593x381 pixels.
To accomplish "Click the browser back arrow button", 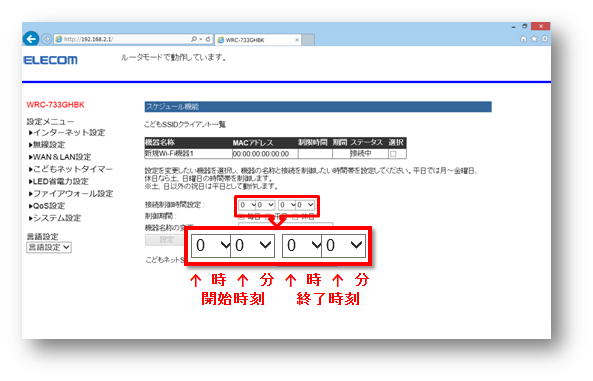I will [31, 39].
